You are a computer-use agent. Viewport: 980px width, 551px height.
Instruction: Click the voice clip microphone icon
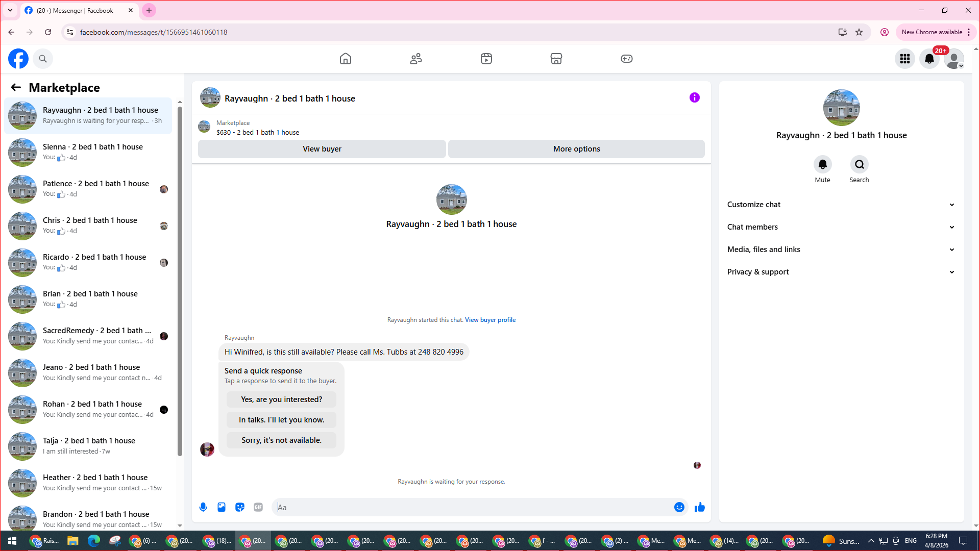203,507
